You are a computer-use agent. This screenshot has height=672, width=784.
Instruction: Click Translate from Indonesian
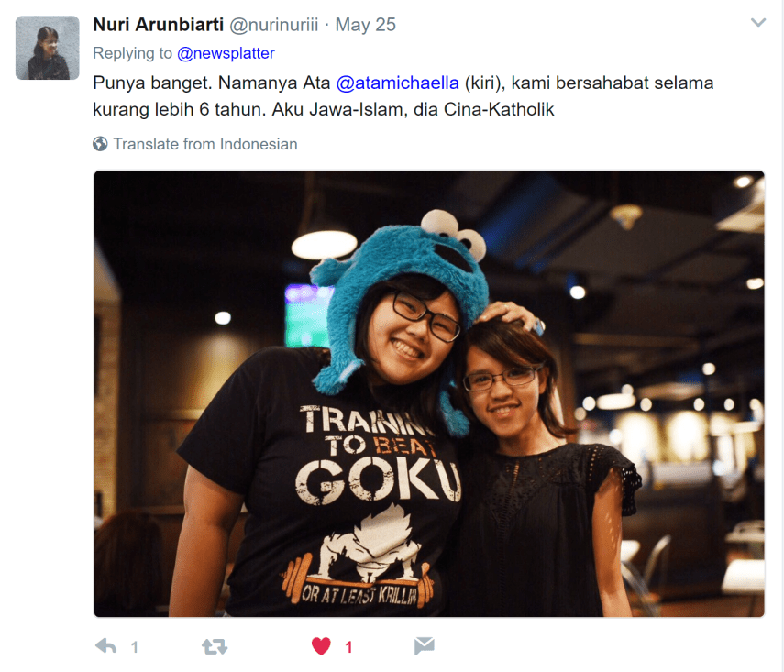coord(205,144)
